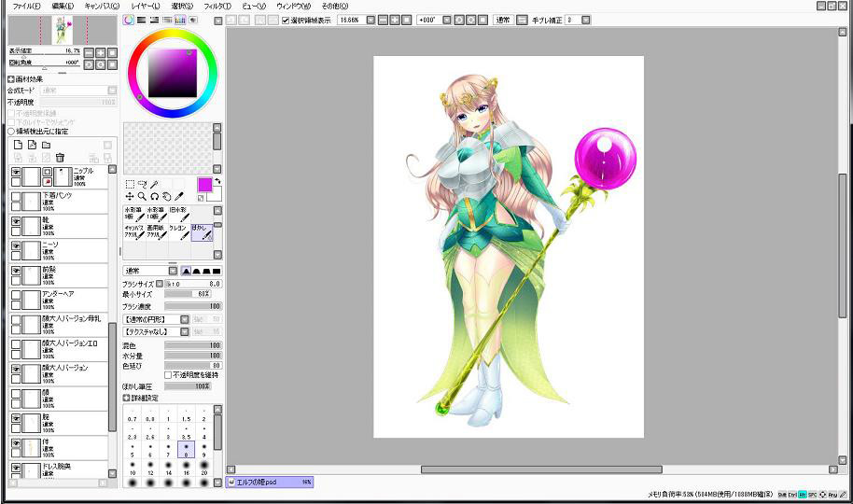This screenshot has width=853, height=504.
Task: Open the フィルタ menu
Action: (217, 6)
